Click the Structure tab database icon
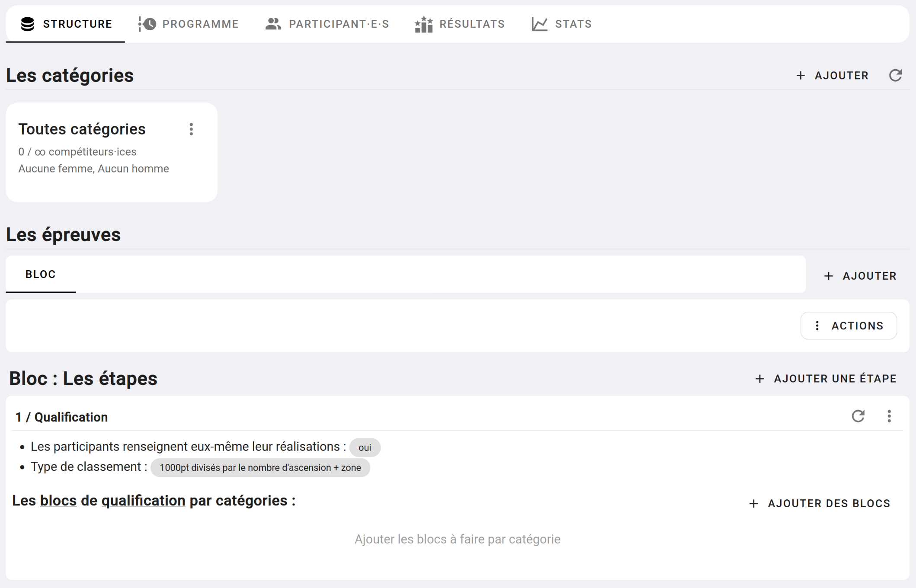 [27, 24]
